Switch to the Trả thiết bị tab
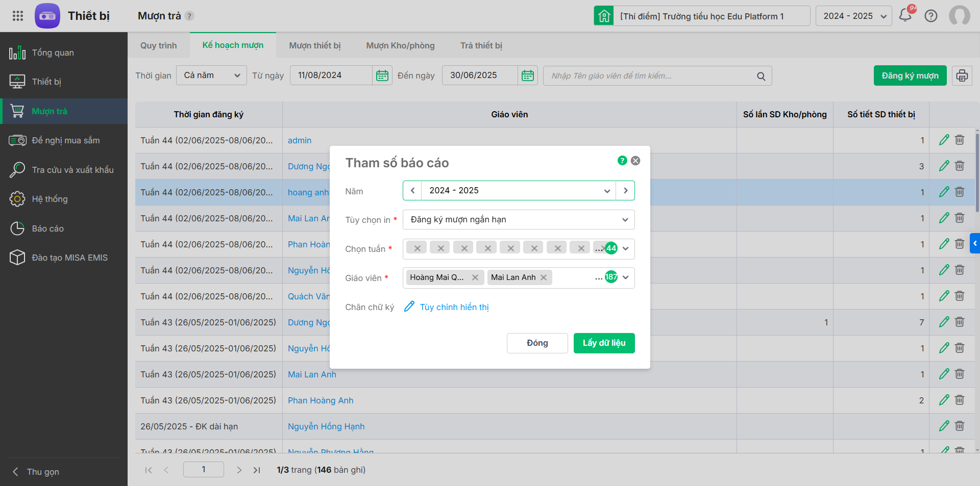The height and width of the screenshot is (486, 980). coord(481,45)
